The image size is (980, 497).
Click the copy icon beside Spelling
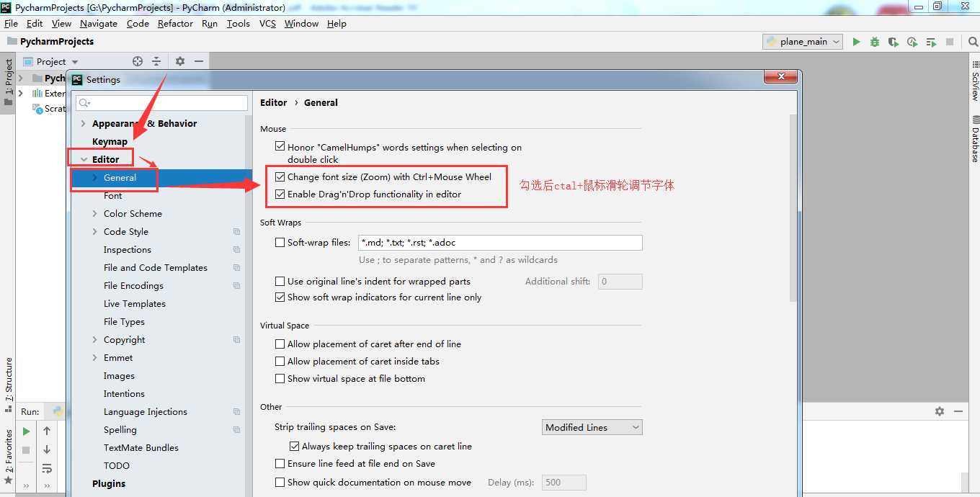[x=236, y=430]
